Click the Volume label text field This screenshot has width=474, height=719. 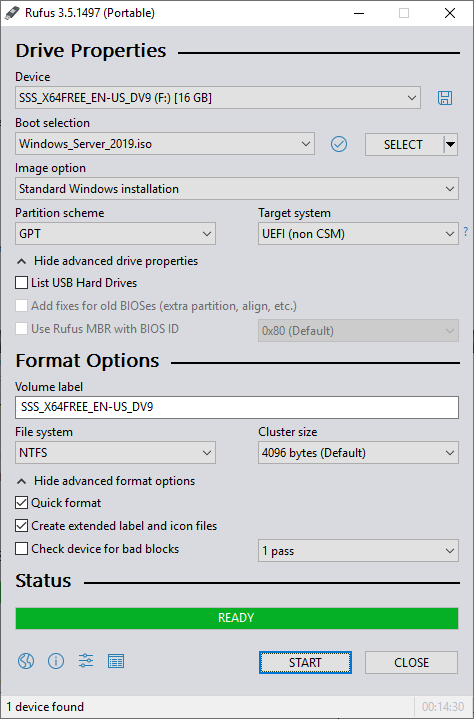pos(237,407)
